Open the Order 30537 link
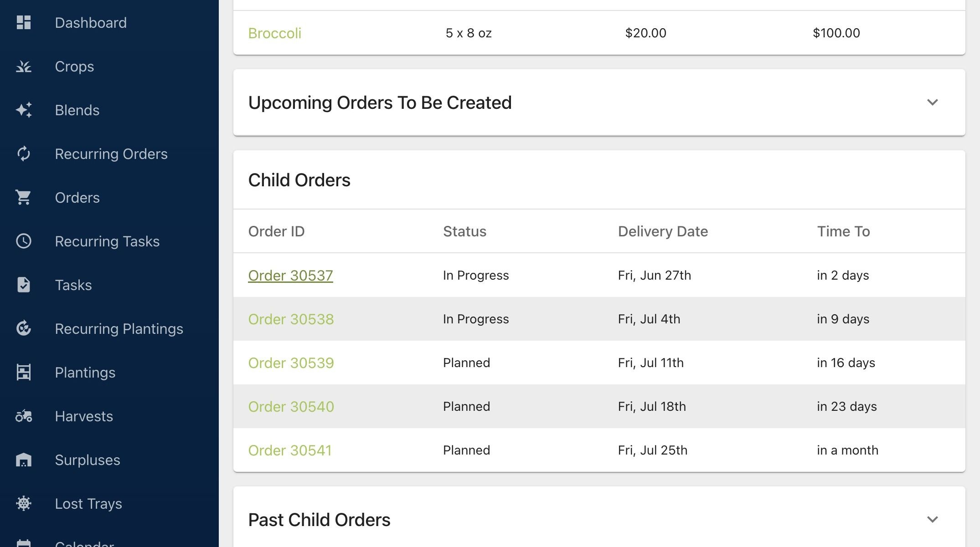980x547 pixels. coord(290,275)
